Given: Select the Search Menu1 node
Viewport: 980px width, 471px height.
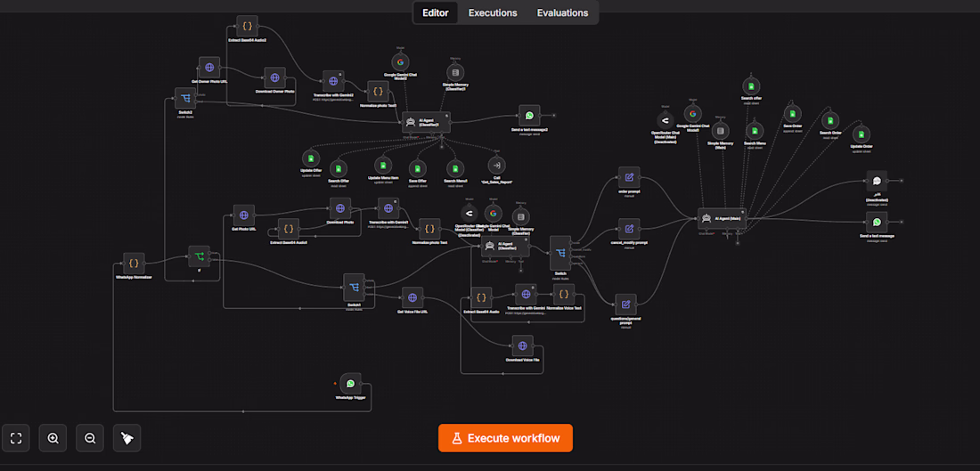Looking at the screenshot, I should (x=455, y=168).
